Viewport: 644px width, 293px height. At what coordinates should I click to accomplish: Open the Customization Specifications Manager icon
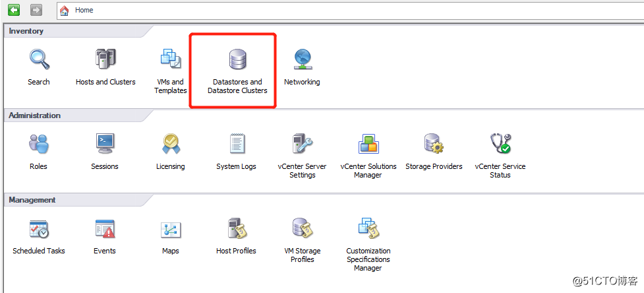coord(368,228)
